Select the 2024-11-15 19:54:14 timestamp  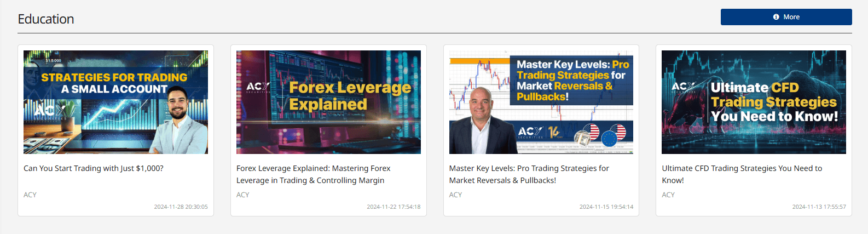[x=606, y=207]
